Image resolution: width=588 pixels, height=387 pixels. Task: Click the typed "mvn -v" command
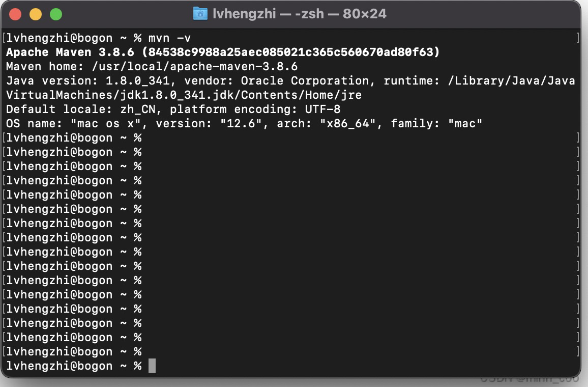(169, 38)
